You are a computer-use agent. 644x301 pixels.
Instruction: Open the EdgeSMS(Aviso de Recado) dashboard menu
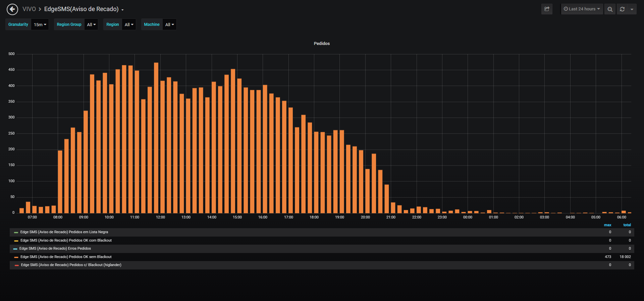click(x=84, y=9)
